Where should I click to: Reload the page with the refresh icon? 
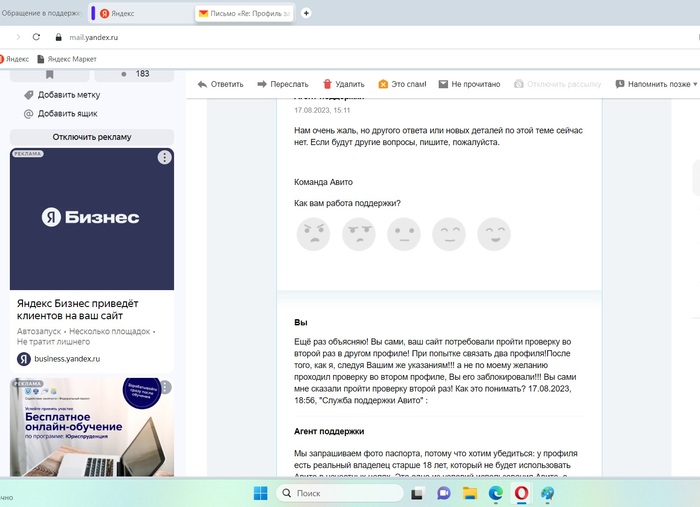point(36,37)
